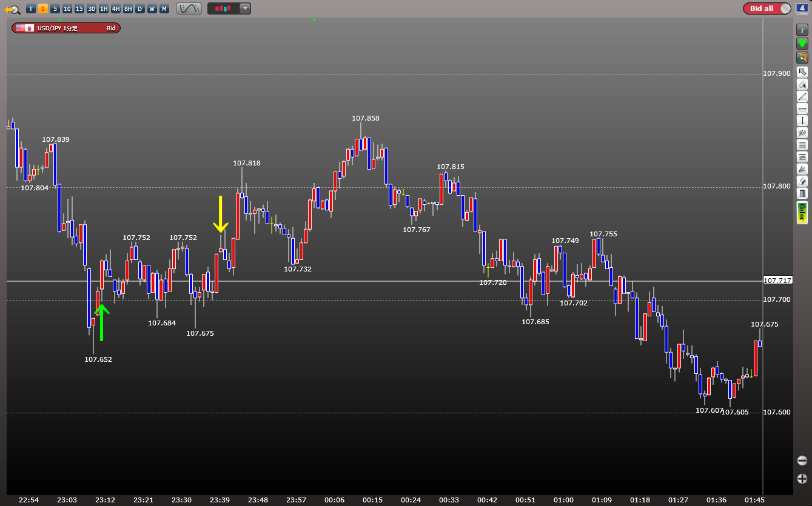
Task: Click the 00:15 time axis label
Action: click(x=373, y=500)
